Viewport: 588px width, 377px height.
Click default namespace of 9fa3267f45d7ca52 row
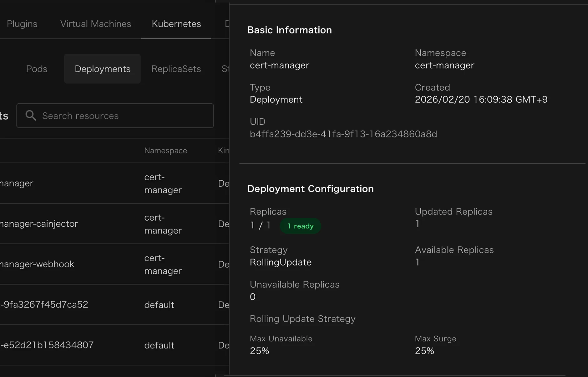[159, 305]
